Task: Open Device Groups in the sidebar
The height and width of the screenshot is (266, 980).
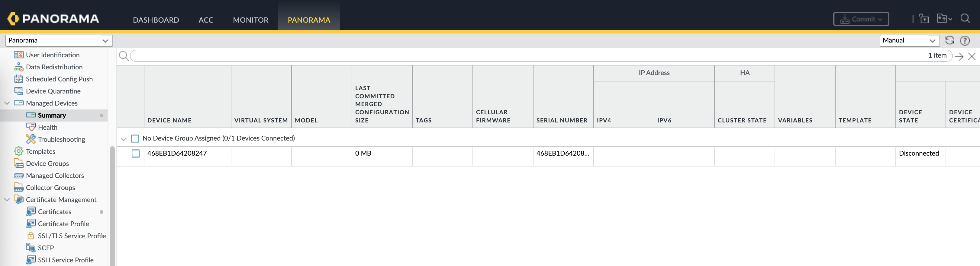Action: pos(47,163)
